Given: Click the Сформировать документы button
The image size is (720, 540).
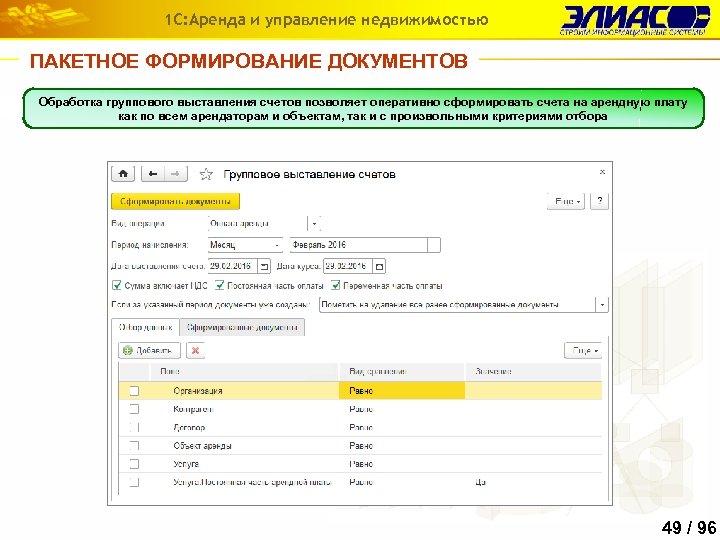Looking at the screenshot, I should pos(175,201).
